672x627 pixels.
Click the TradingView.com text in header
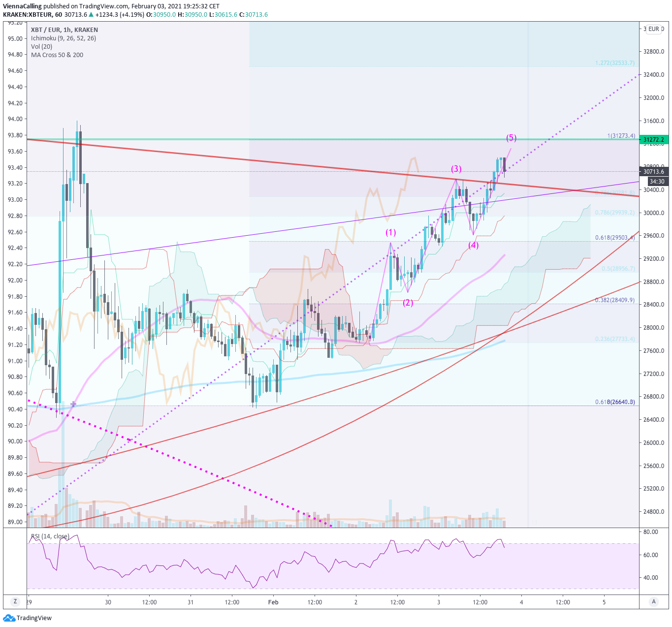click(104, 6)
